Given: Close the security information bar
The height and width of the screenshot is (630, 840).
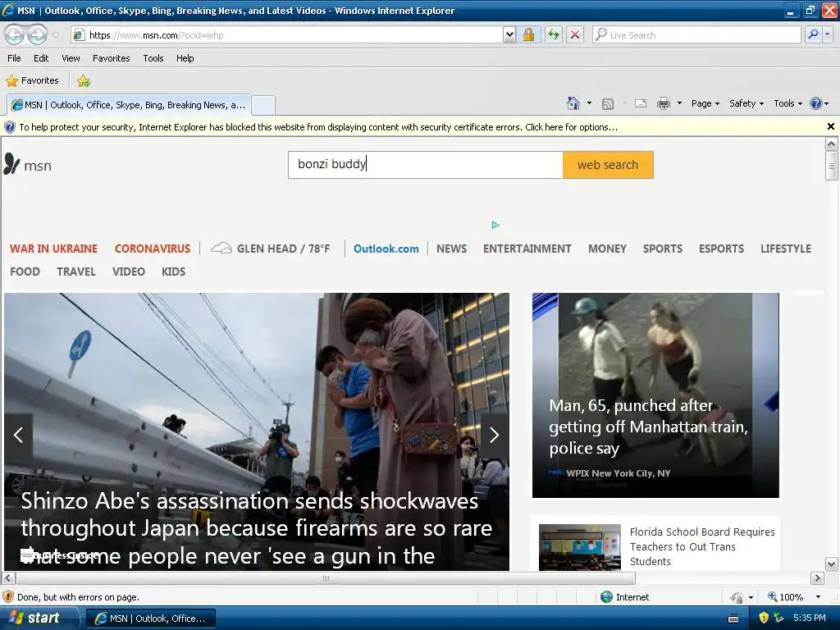Looking at the screenshot, I should 831,126.
